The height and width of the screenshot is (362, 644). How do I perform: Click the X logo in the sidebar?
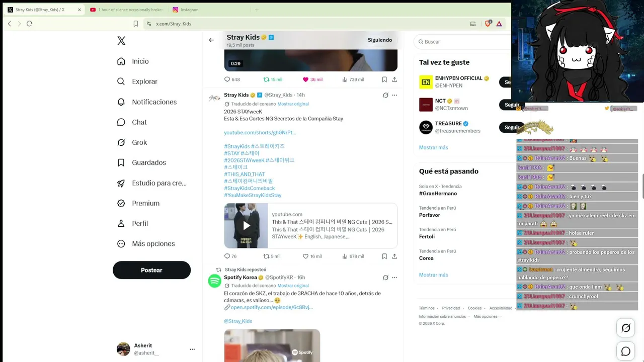coord(121,41)
